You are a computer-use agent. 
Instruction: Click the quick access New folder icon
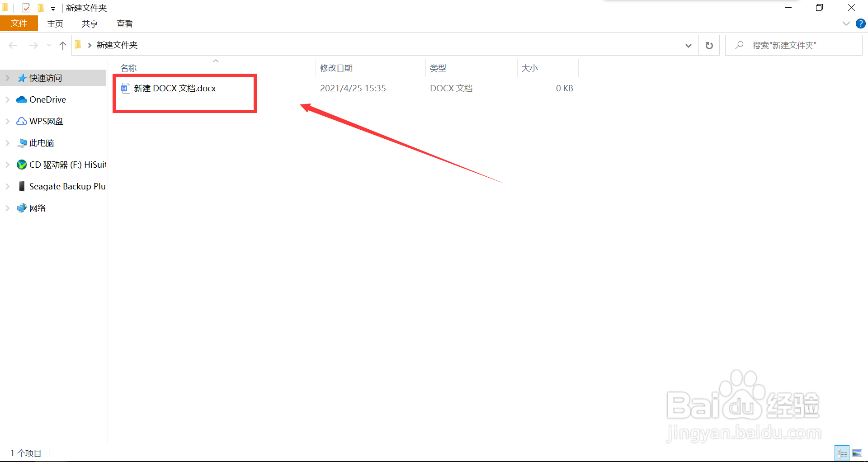41,8
